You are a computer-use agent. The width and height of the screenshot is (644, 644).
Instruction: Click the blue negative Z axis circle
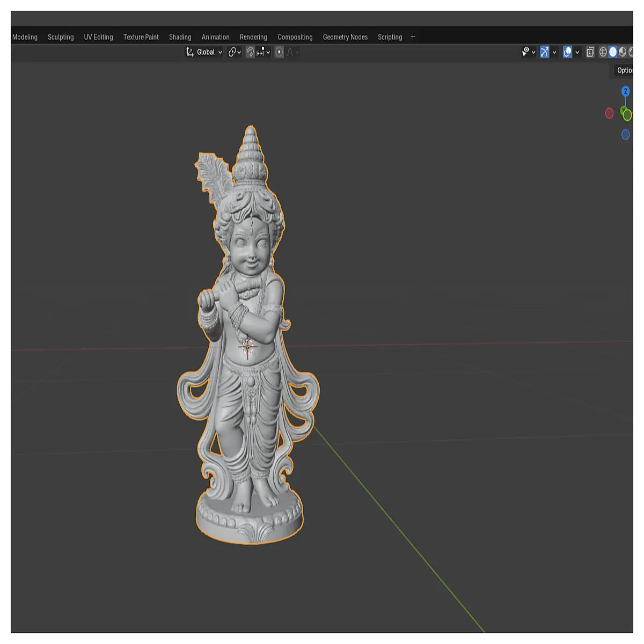tap(625, 135)
